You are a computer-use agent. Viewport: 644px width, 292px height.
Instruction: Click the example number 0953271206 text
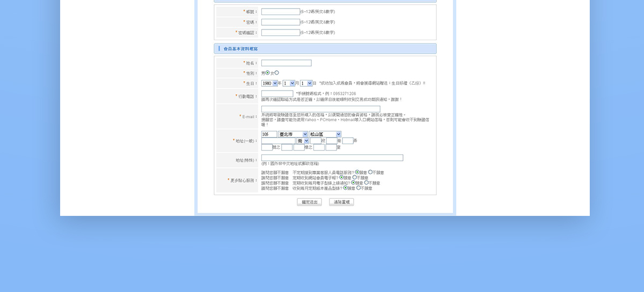click(345, 94)
